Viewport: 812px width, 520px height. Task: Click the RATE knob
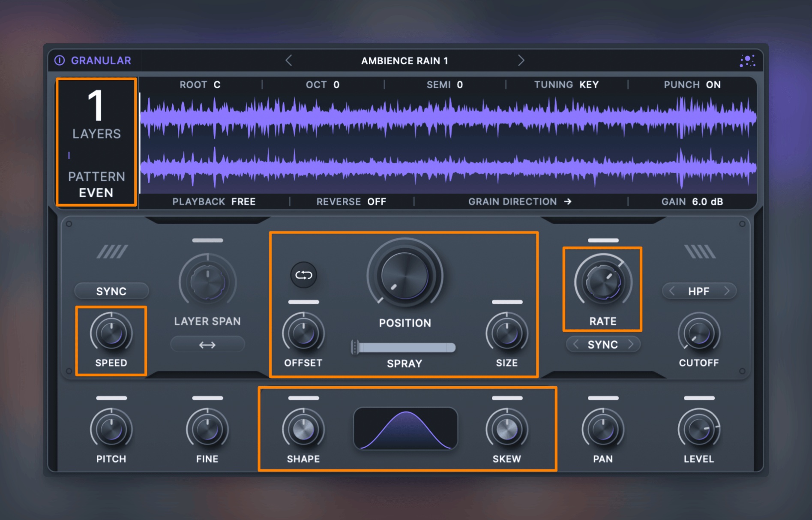[x=603, y=282]
